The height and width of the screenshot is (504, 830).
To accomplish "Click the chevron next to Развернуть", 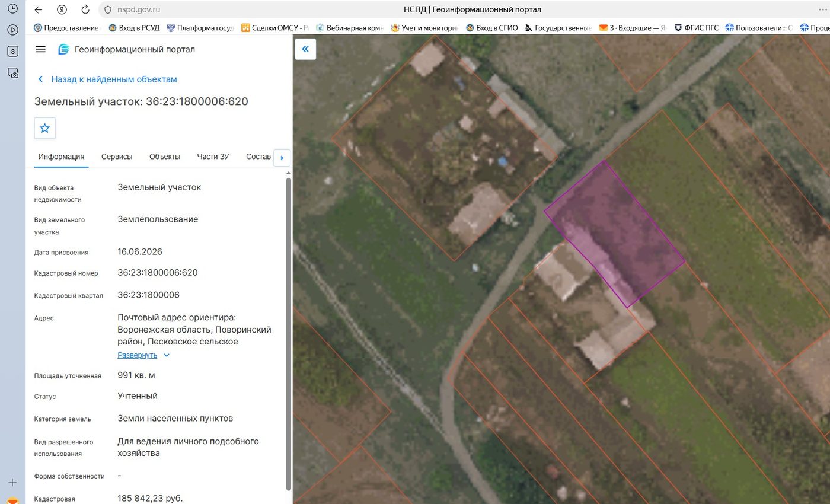I will [x=167, y=355].
